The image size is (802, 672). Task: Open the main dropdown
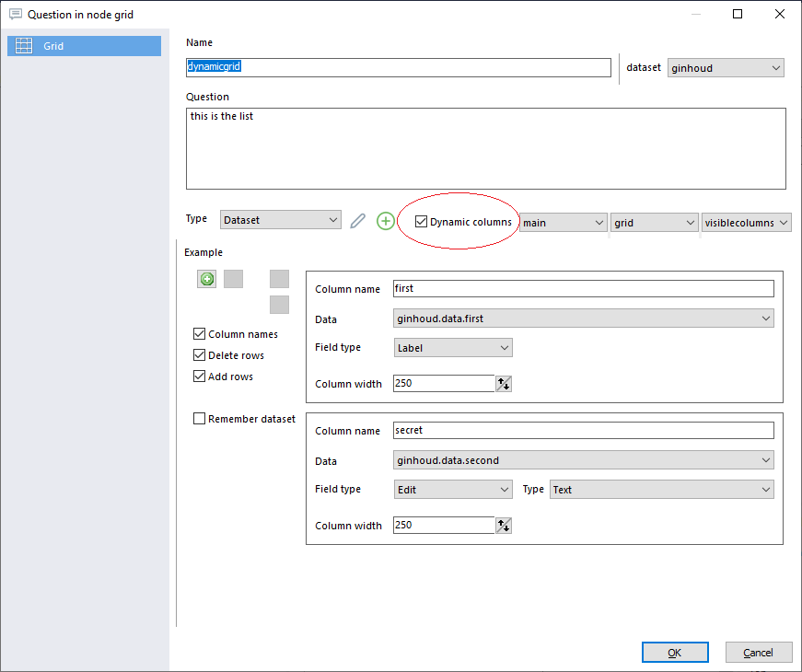tap(564, 223)
